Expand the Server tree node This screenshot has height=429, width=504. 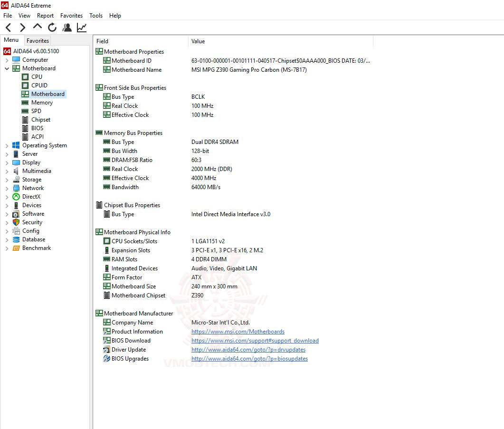[7, 154]
